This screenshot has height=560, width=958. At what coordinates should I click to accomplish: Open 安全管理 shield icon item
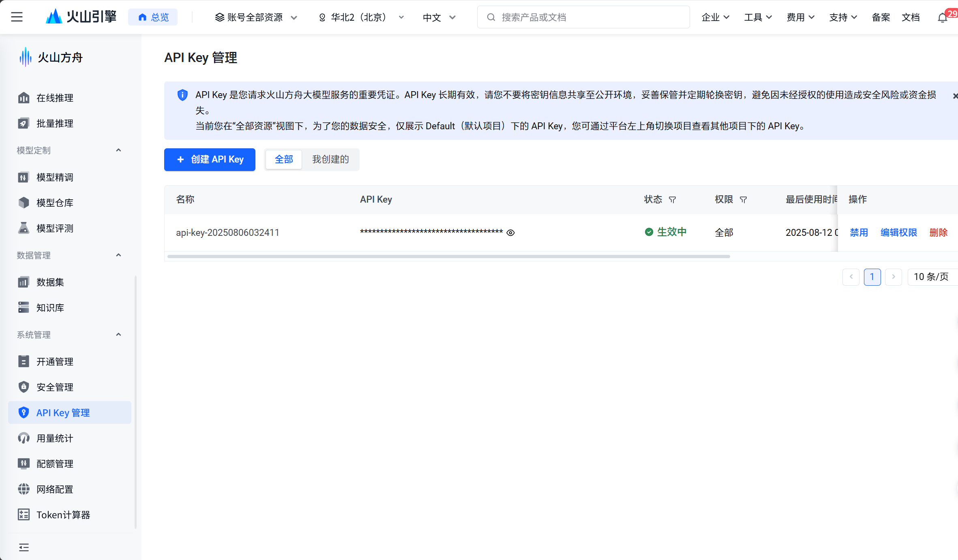(55, 387)
